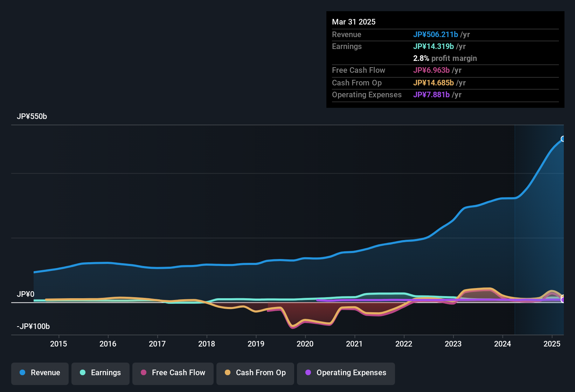This screenshot has height=392, width=575.
Task: Click the purple Operating Expenses legend dot
Action: [x=308, y=373]
